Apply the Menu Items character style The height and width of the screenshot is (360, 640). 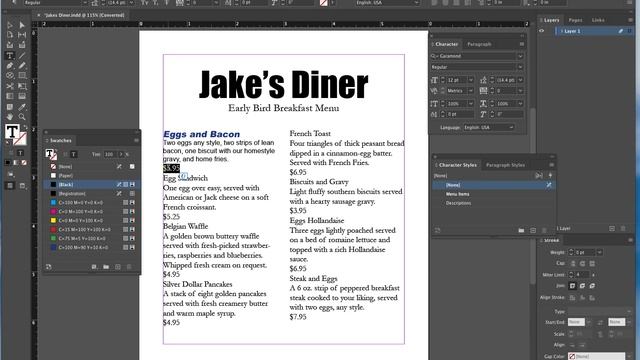pos(458,194)
